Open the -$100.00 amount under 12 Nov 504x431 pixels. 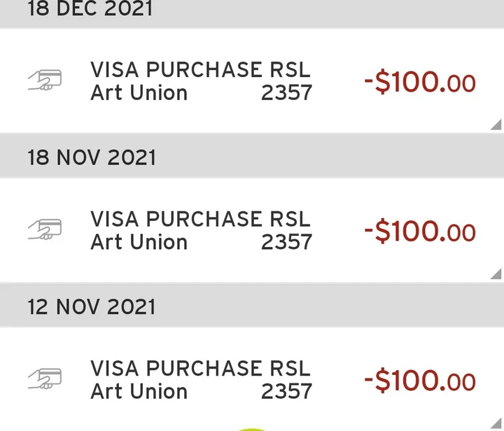419,381
